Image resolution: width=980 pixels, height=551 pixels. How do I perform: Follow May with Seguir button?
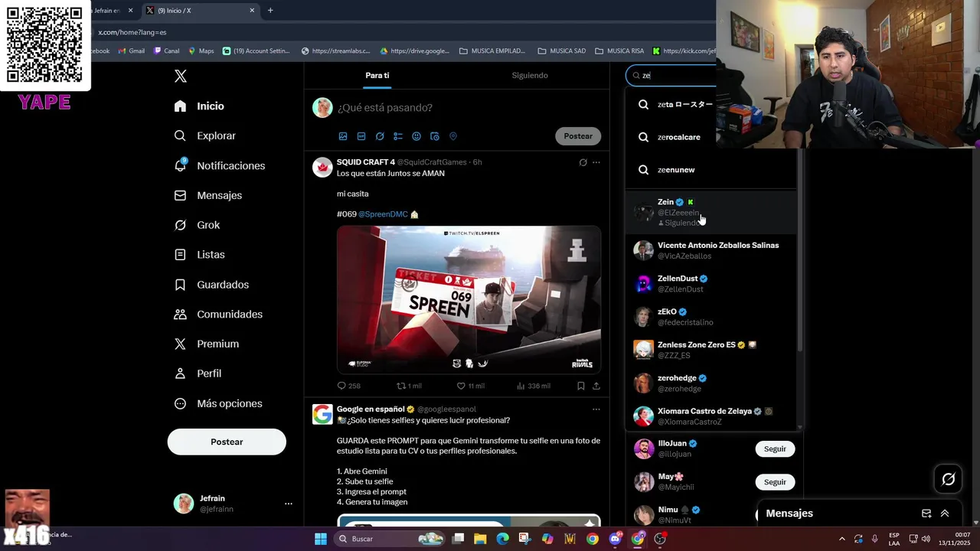[775, 482]
